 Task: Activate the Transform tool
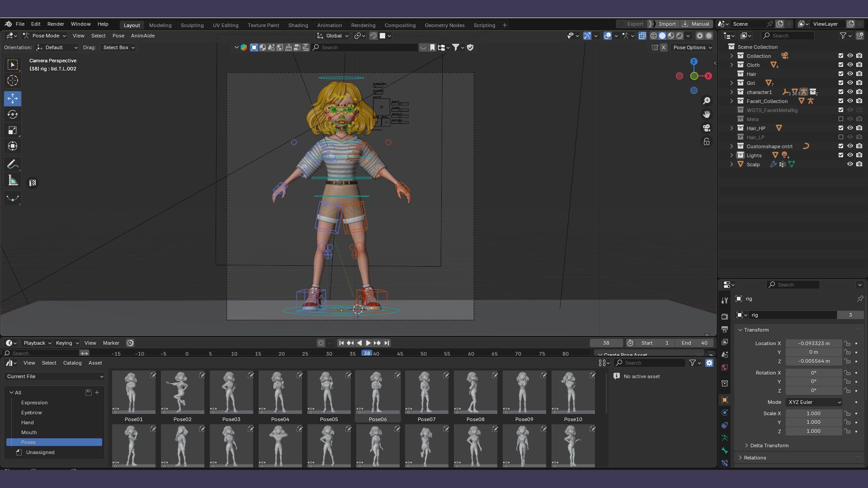coord(13,146)
